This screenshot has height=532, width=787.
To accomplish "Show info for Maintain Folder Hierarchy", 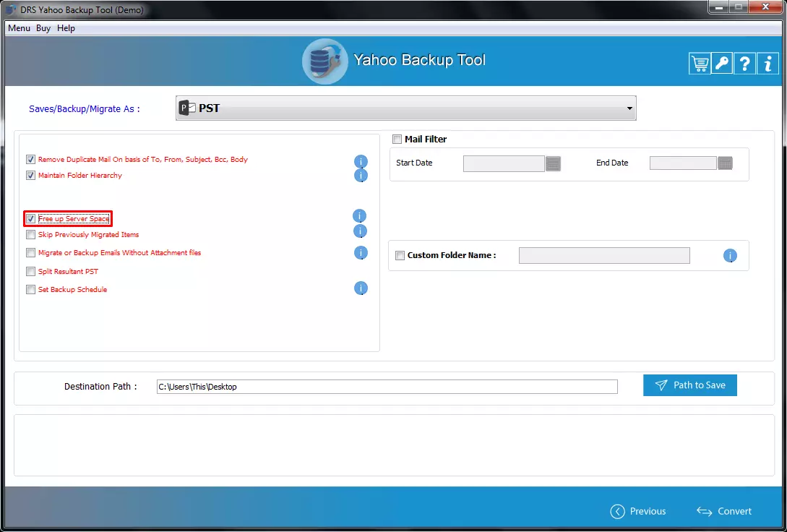I will tap(361, 175).
